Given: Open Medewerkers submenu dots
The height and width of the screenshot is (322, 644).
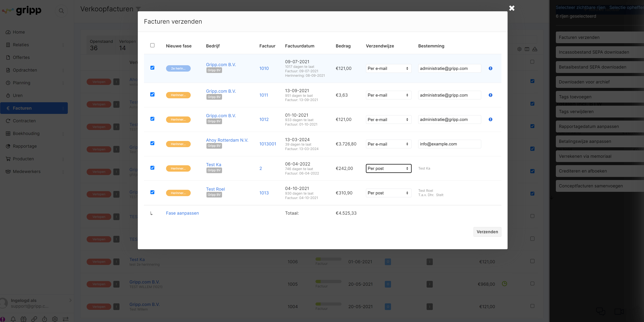Looking at the screenshot, I should tap(63, 172).
